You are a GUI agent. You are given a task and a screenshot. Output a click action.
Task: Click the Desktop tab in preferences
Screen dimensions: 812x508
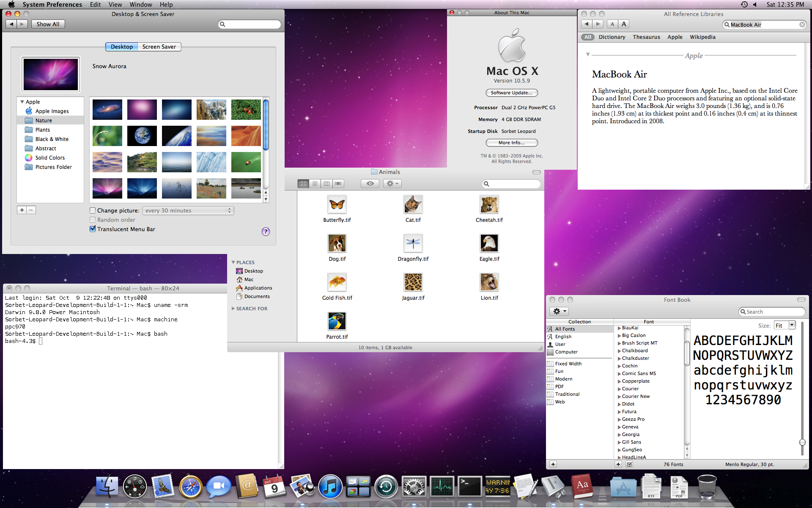(121, 46)
